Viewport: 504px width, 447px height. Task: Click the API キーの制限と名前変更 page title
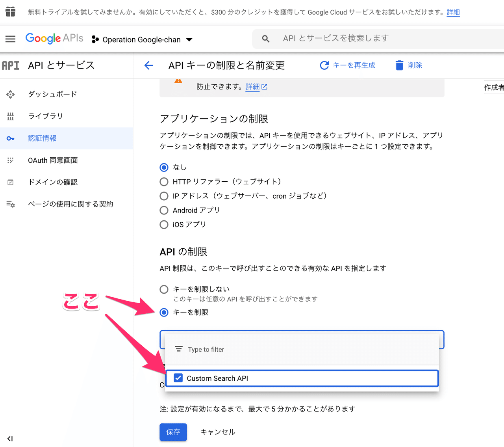(x=227, y=65)
